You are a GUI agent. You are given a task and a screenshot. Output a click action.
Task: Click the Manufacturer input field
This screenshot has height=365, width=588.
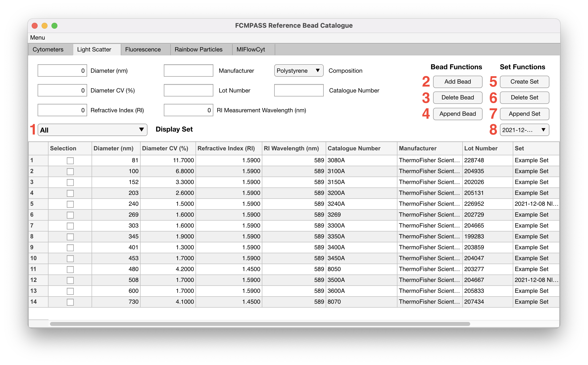tap(188, 71)
